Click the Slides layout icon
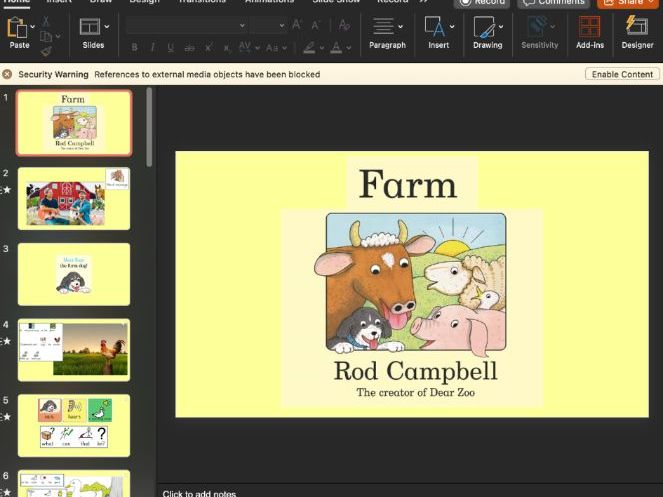Screen dimensions: 663x497 [90, 27]
